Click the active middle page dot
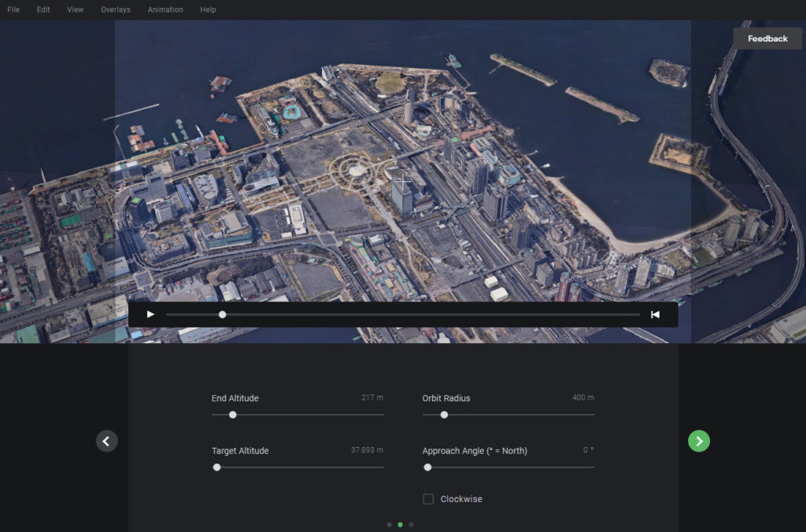 coord(401,524)
